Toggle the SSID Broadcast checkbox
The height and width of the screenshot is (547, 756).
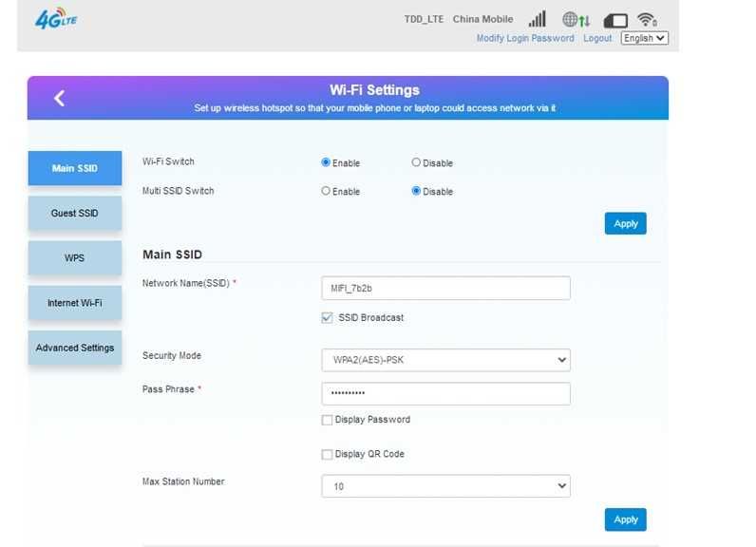[x=327, y=317]
